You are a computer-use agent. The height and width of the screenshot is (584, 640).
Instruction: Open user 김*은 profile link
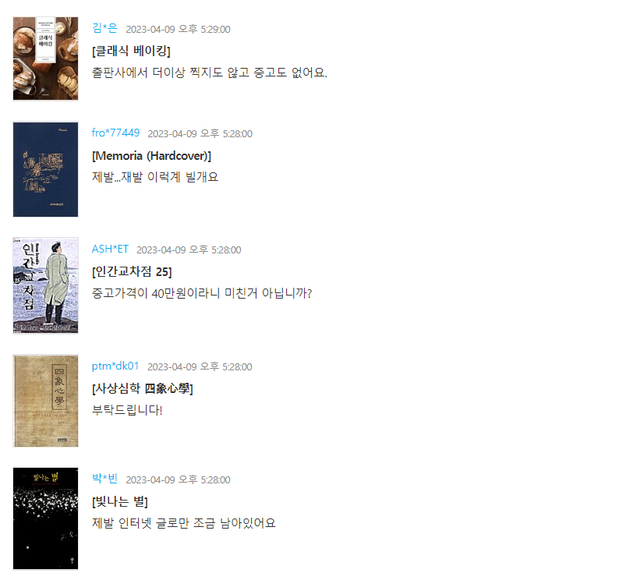point(104,28)
